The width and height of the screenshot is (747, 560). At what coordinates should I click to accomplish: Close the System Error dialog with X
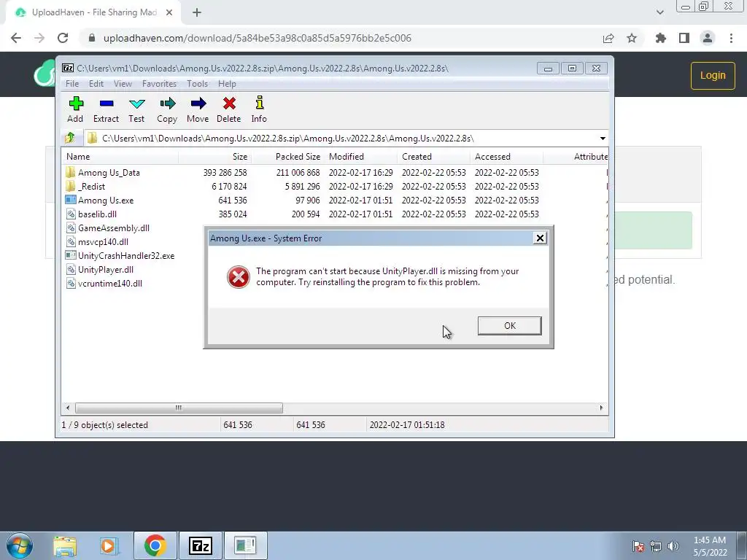click(540, 238)
